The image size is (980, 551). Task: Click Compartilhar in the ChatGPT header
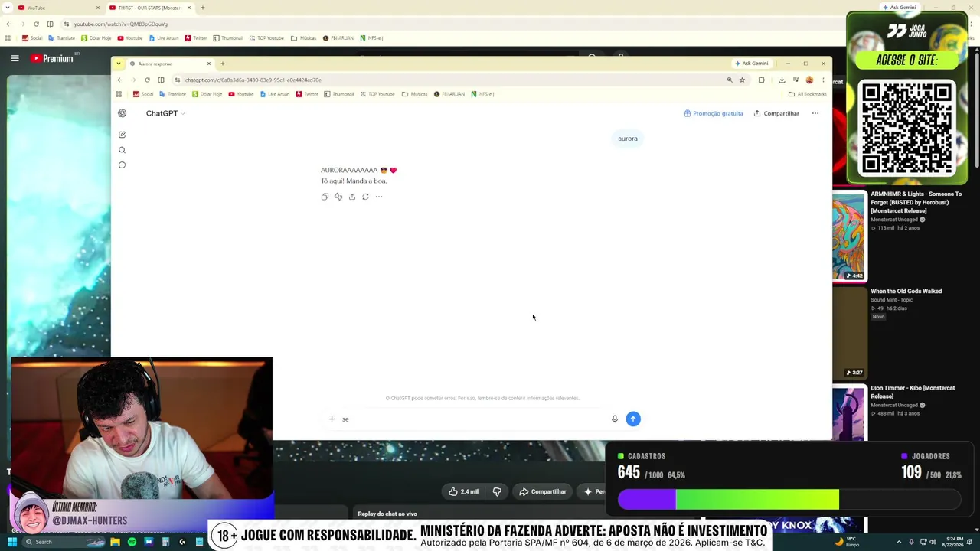click(776, 113)
